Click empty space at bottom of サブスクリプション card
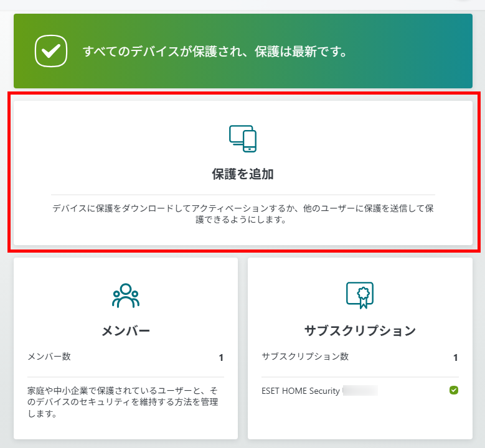This screenshot has width=485, height=448. point(359,422)
